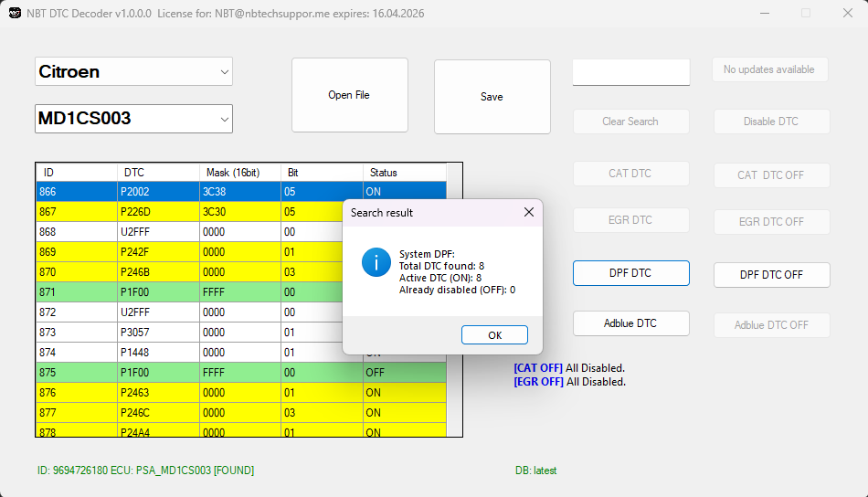Click the Bit column header
Screen dimensions: 868x497
pyautogui.click(x=323, y=173)
